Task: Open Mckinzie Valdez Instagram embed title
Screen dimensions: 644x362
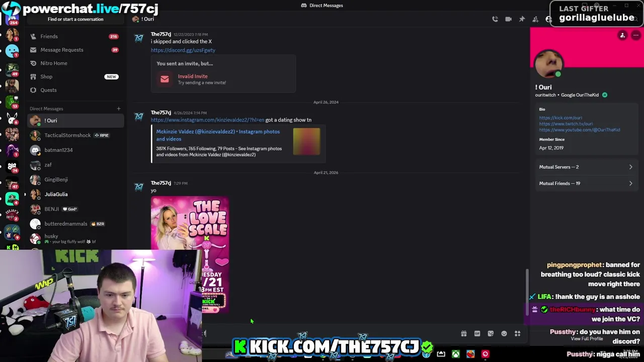Action: pyautogui.click(x=218, y=135)
